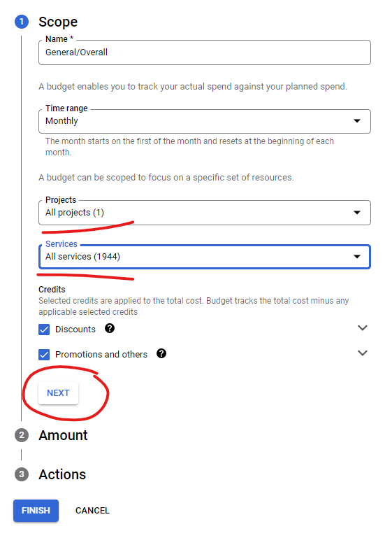Toggle the Promotions and others checkbox
392x545 pixels.
coord(44,355)
